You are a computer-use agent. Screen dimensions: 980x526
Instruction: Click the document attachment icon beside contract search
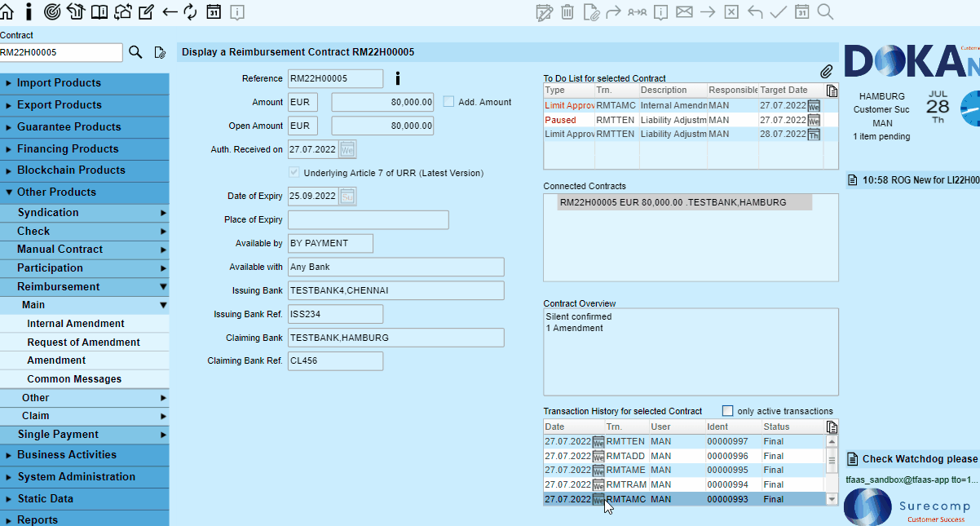click(160, 52)
